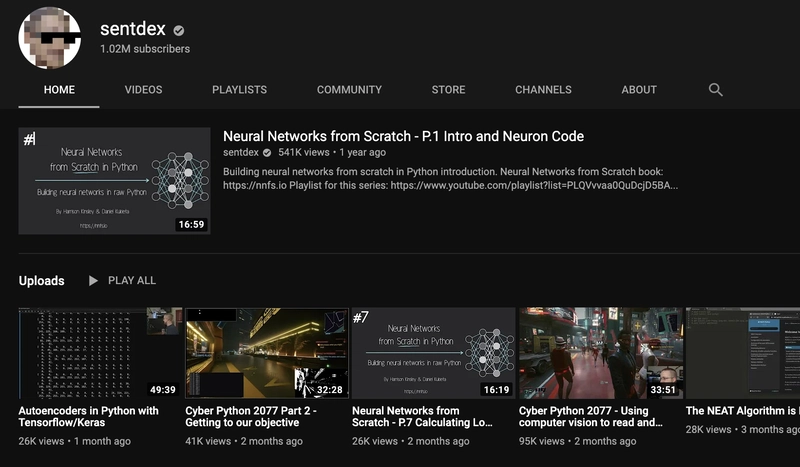Switch to the HOME tab
This screenshot has height=467, width=800.
[59, 90]
